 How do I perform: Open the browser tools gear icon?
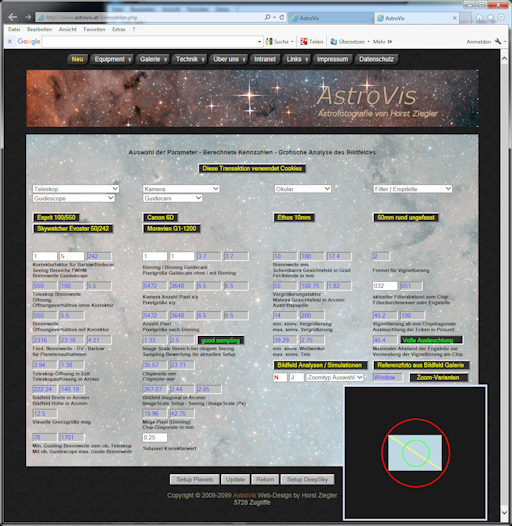coord(501,17)
